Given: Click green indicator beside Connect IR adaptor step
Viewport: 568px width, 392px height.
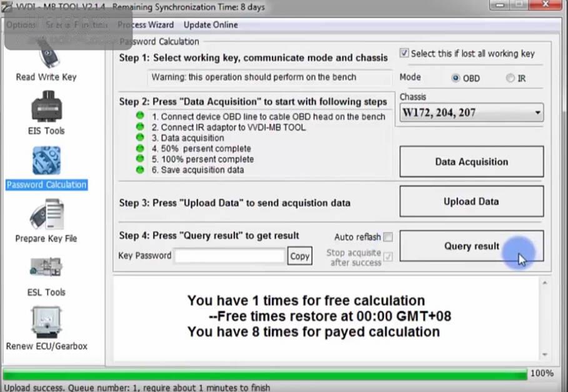Looking at the screenshot, I should pyautogui.click(x=140, y=127).
